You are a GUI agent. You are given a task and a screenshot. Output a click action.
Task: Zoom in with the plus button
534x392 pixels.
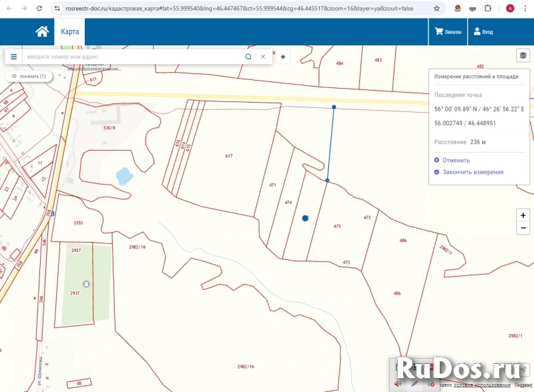click(x=523, y=215)
